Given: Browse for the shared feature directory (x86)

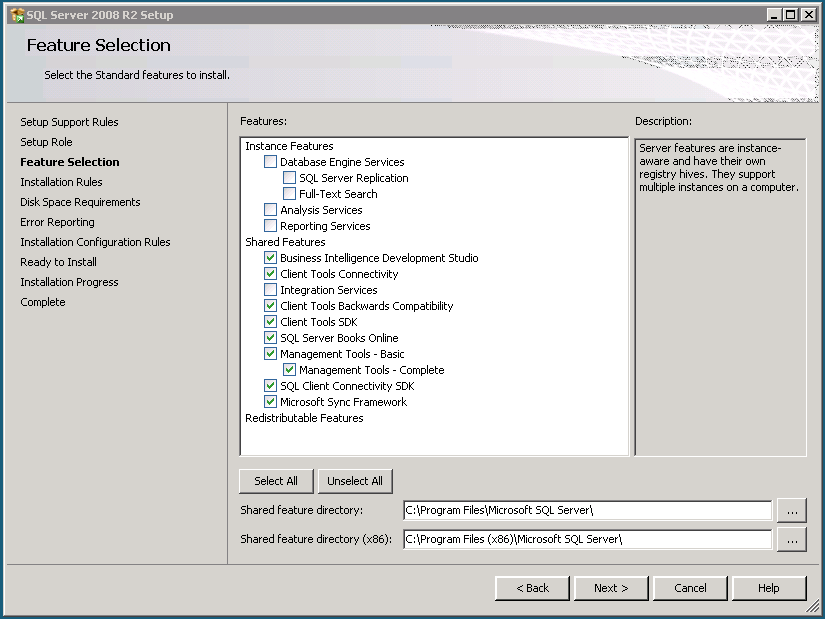Looking at the screenshot, I should (x=792, y=540).
